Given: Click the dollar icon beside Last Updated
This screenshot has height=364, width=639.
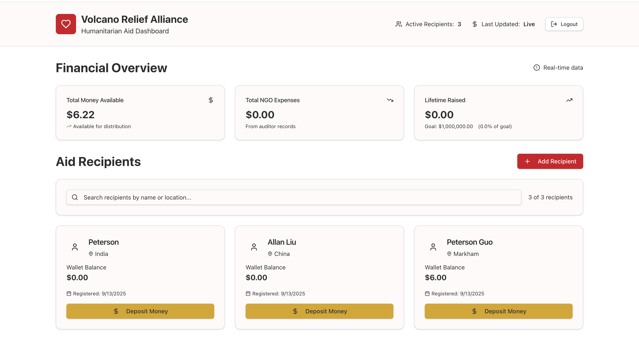Looking at the screenshot, I should [x=475, y=24].
